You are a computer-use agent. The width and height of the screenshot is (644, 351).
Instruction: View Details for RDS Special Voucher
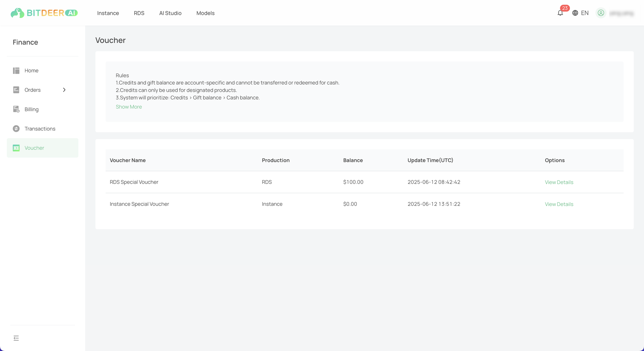[x=559, y=182]
